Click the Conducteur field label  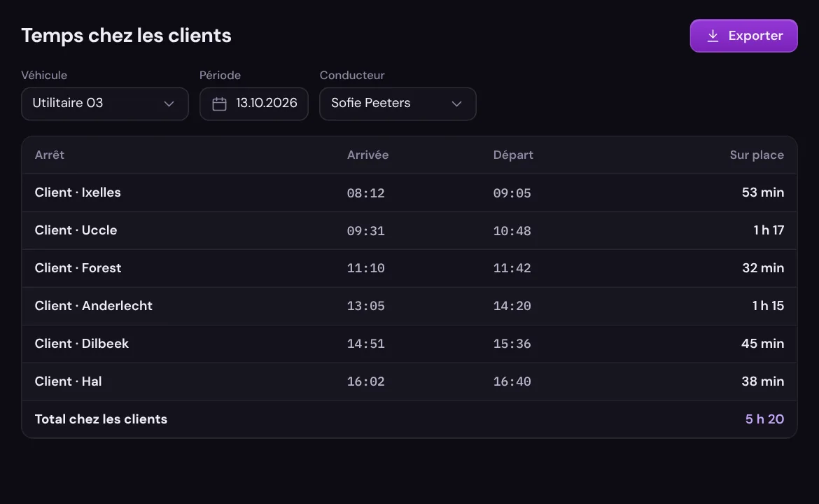click(352, 75)
